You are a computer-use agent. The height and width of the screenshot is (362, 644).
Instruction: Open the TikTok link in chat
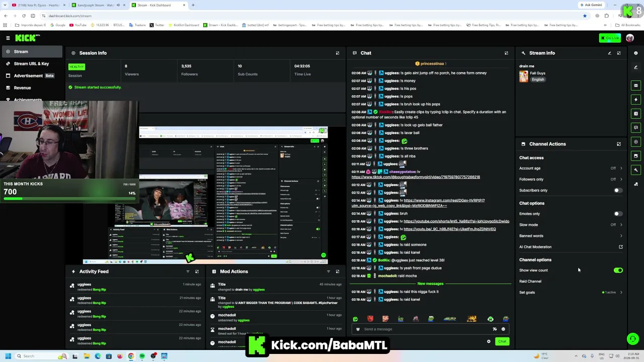[416, 177]
